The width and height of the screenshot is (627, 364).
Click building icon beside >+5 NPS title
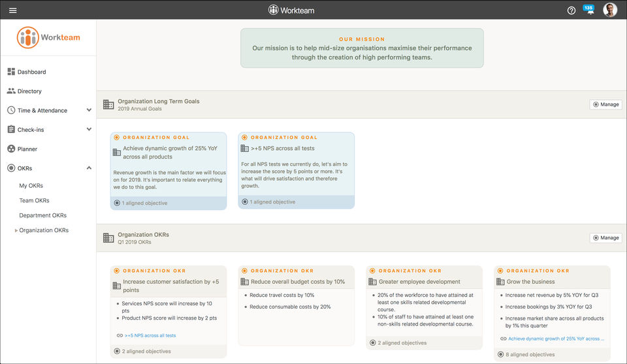pyautogui.click(x=245, y=148)
